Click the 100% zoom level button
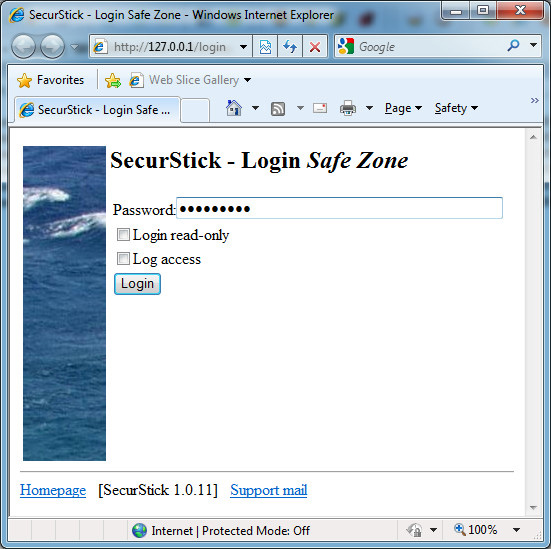This screenshot has width=551, height=549. tap(475, 530)
